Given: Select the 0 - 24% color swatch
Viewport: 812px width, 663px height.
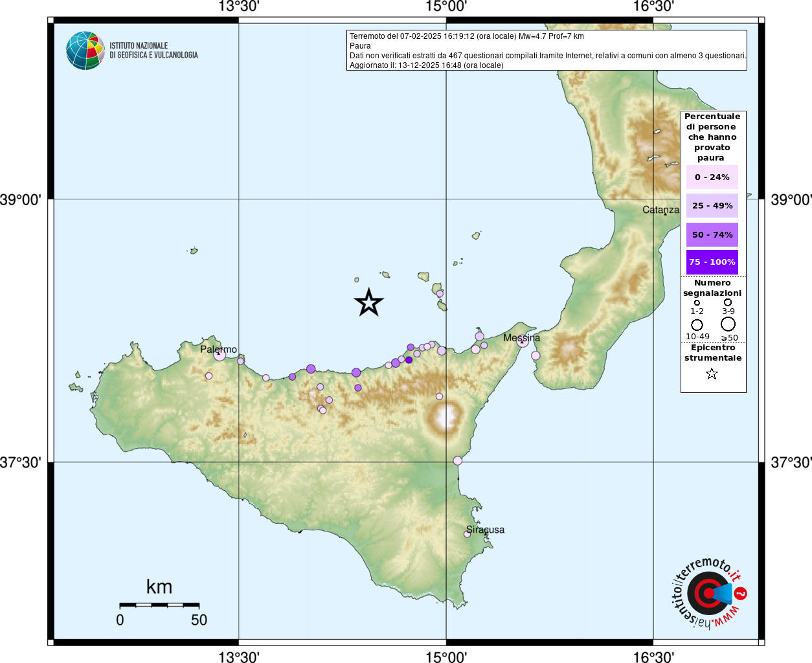Looking at the screenshot, I should pos(712,177).
